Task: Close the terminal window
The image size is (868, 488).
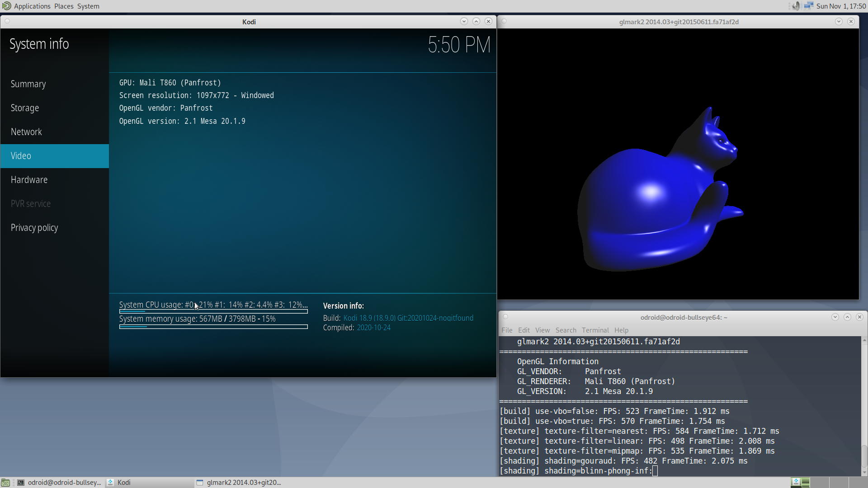Action: coord(859,317)
